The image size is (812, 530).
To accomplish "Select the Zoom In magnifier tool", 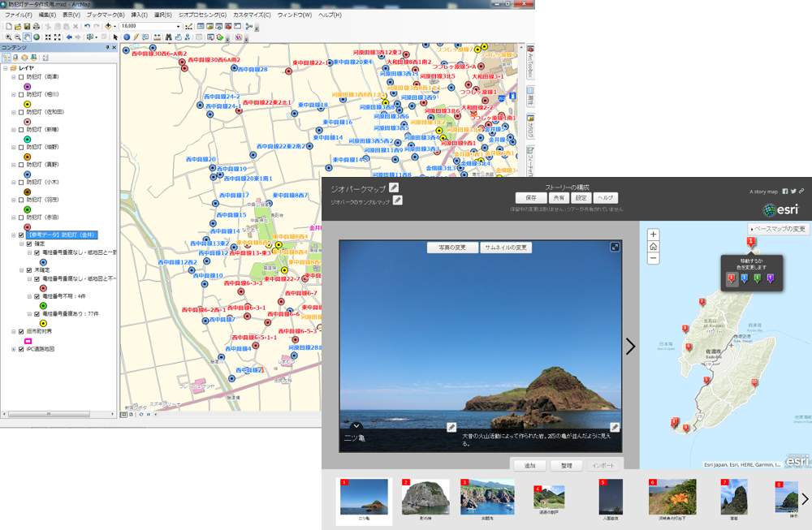I will (9, 35).
